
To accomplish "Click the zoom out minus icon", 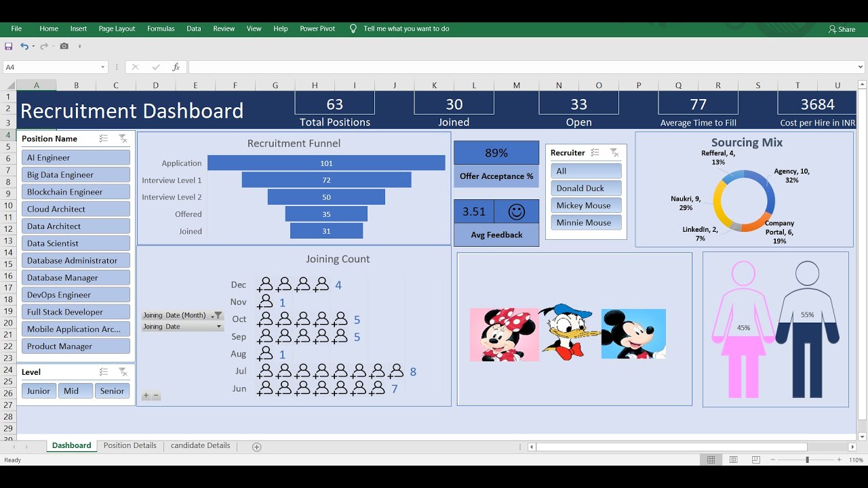I will [x=773, y=460].
